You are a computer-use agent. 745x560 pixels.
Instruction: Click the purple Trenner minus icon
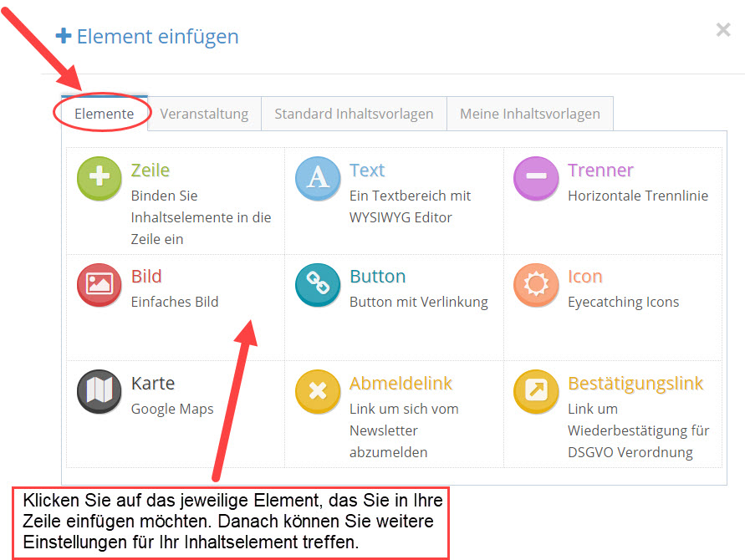[x=536, y=178]
